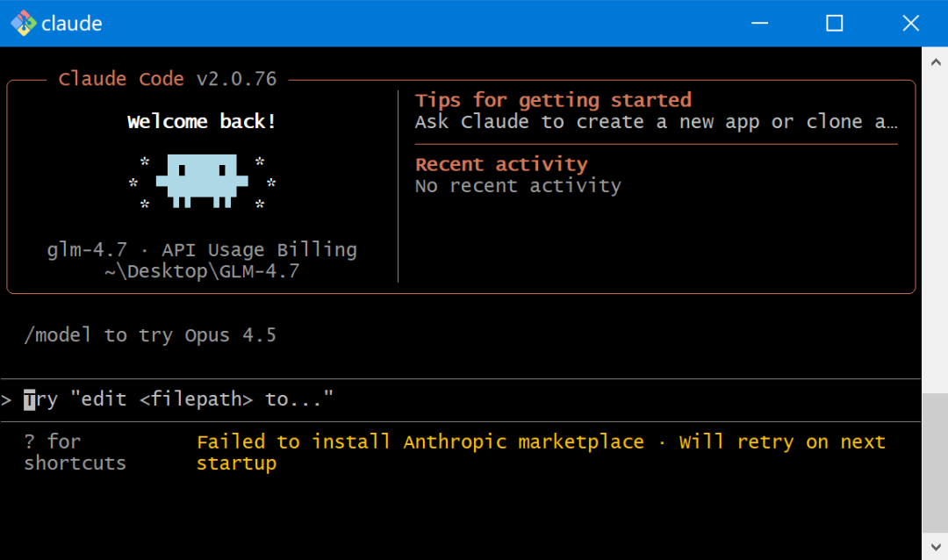This screenshot has width=948, height=560.
Task: Click the scrollbar up arrow
Action: 936,62
